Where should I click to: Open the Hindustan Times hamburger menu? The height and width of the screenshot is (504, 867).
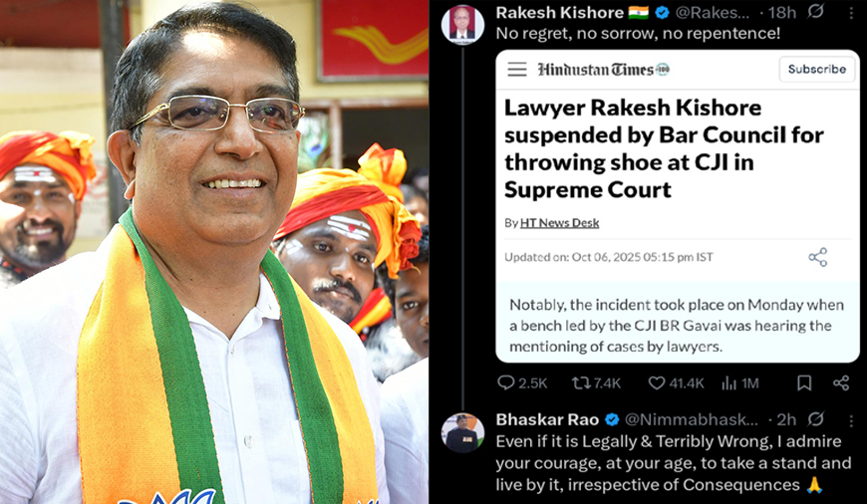(517, 69)
